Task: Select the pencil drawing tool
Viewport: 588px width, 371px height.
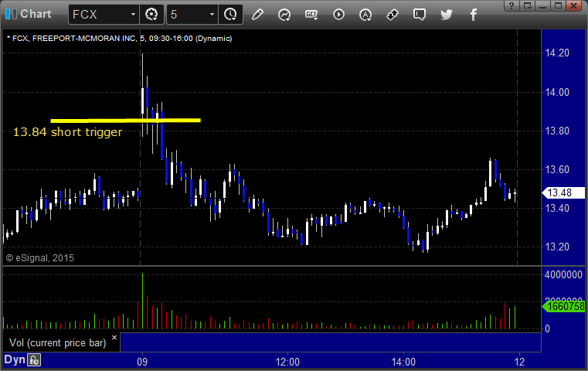Action: (x=257, y=15)
